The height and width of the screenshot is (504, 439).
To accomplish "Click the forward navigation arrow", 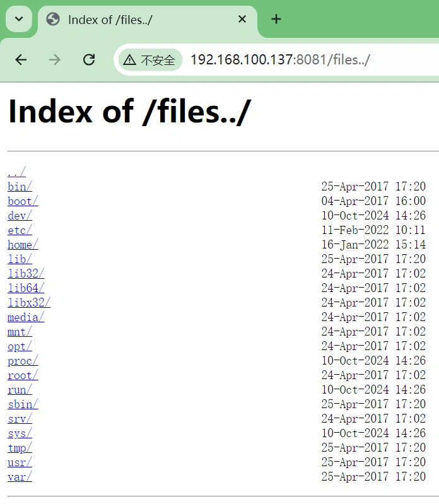I will [x=55, y=60].
